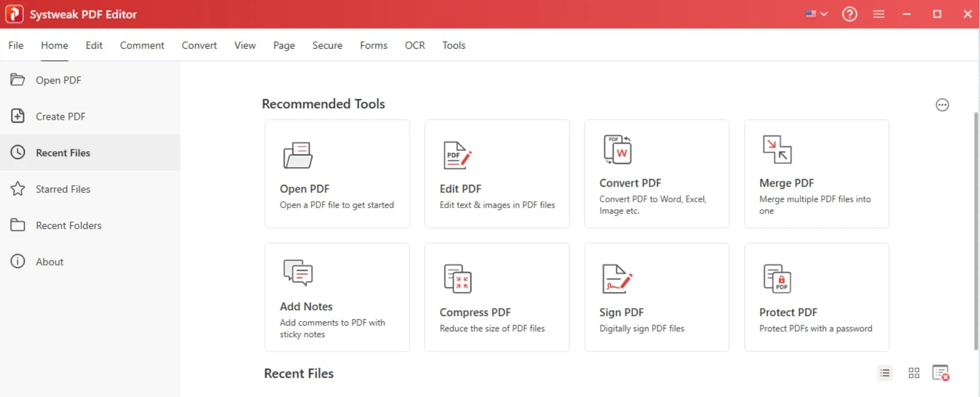Open the hamburger menu in title bar
The image size is (980, 397).
pyautogui.click(x=878, y=14)
